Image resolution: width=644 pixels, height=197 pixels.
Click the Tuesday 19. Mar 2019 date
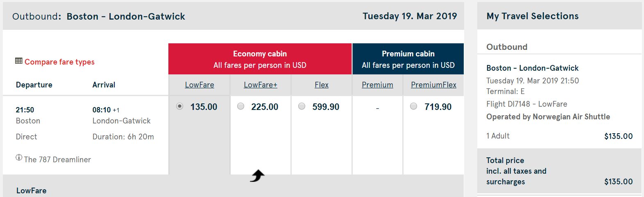tap(410, 16)
